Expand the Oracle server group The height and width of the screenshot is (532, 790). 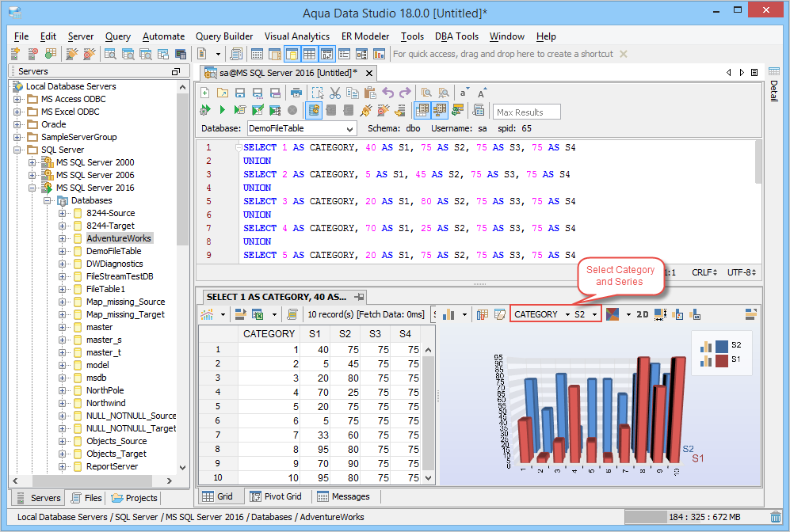click(17, 124)
